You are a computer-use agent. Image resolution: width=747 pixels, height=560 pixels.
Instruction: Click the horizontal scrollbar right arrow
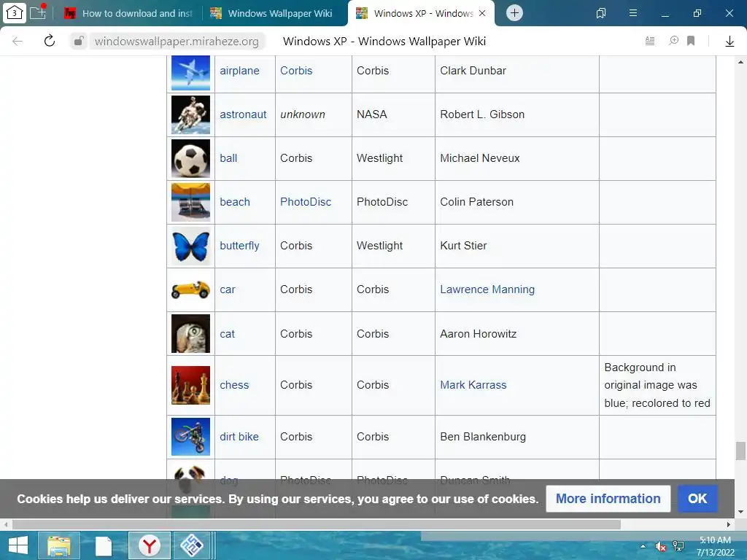point(729,525)
